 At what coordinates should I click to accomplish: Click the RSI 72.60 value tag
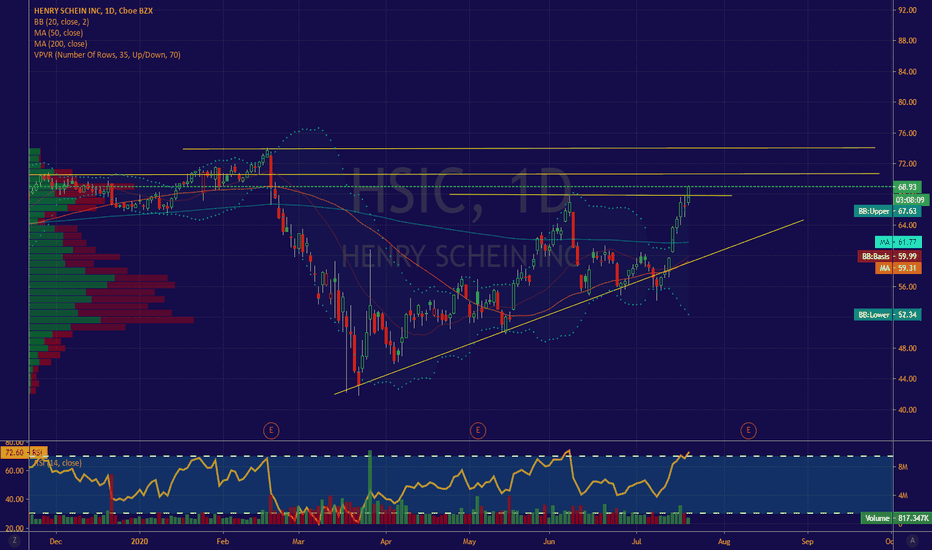[24, 452]
